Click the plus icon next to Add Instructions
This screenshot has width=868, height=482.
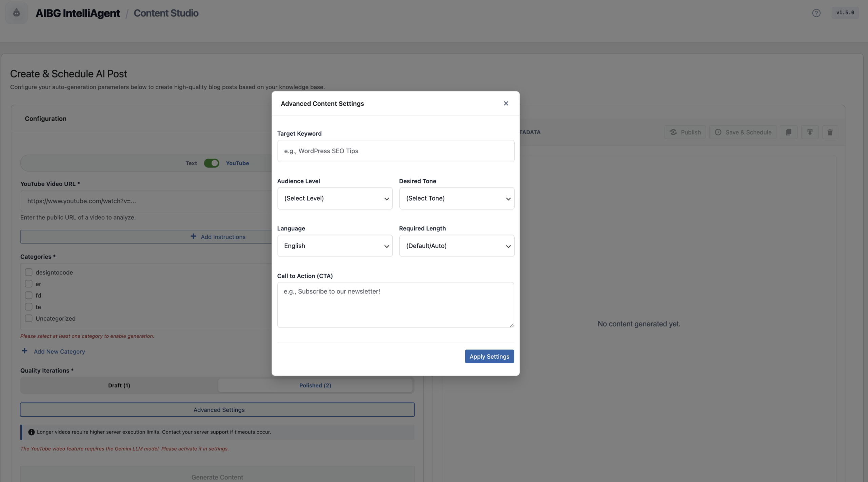[x=193, y=236]
